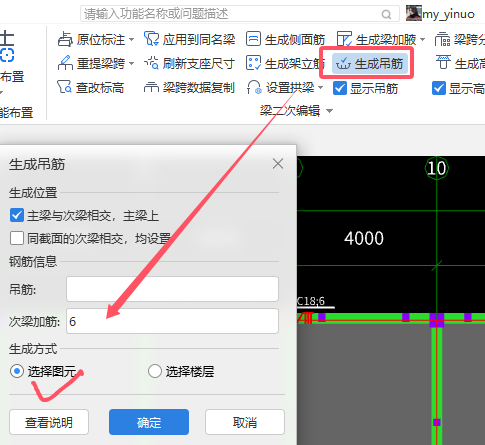Image resolution: width=485 pixels, height=445 pixels.
Task: Uncheck 主梁与次梁相交,主梁上 checkbox
Action: click(17, 215)
